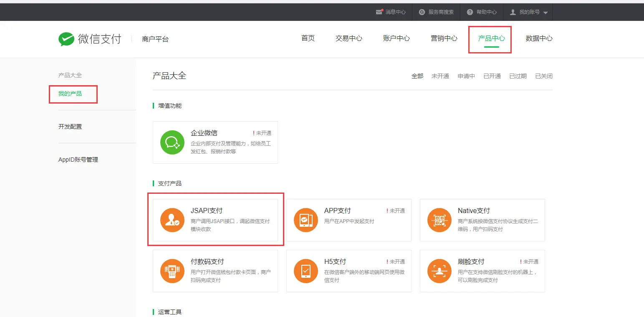Click 刷脸支付 description about 刷脸完成支付
644x317 pixels.
tap(498, 276)
